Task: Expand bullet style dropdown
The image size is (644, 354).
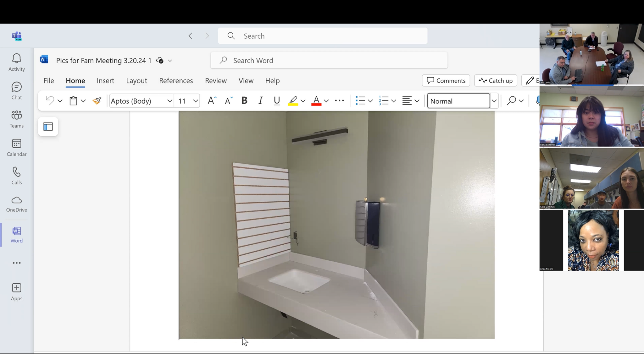Action: click(x=370, y=101)
